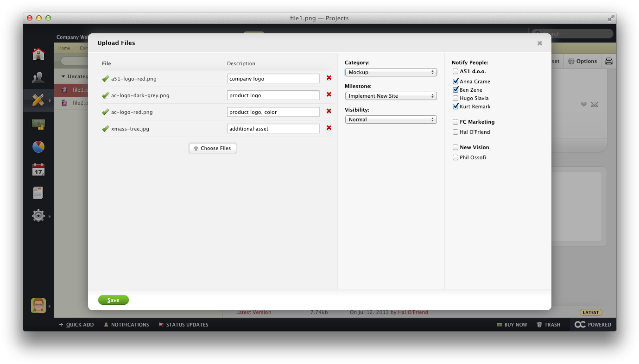Open the money invoicing sidebar icon
The width and height of the screenshot is (639, 364).
pyautogui.click(x=38, y=124)
